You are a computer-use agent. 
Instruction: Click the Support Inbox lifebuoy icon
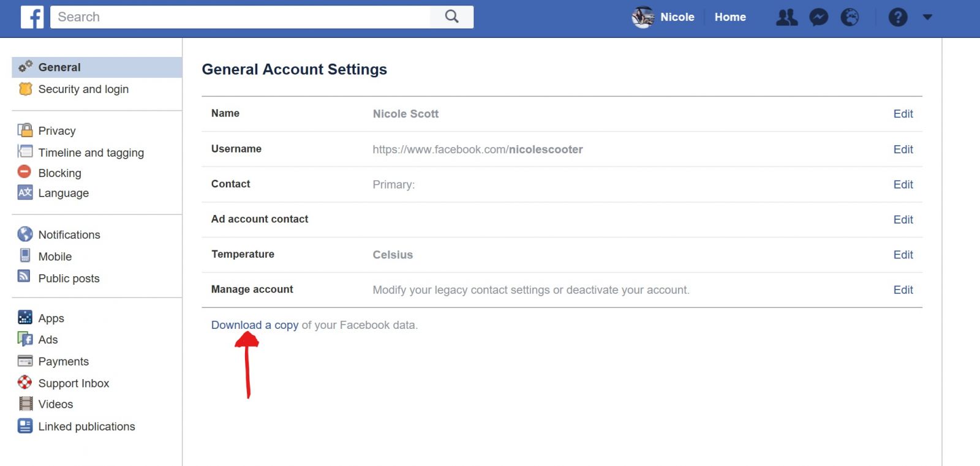(x=24, y=382)
